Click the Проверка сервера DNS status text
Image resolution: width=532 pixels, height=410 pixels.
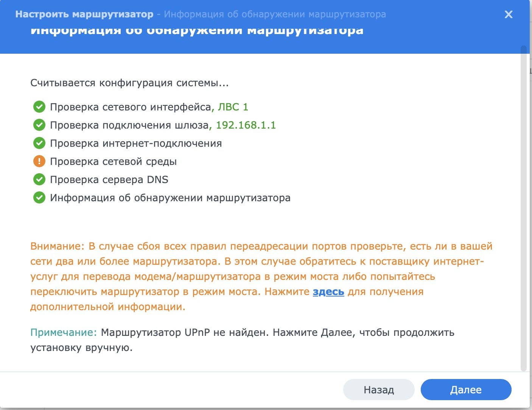click(109, 180)
